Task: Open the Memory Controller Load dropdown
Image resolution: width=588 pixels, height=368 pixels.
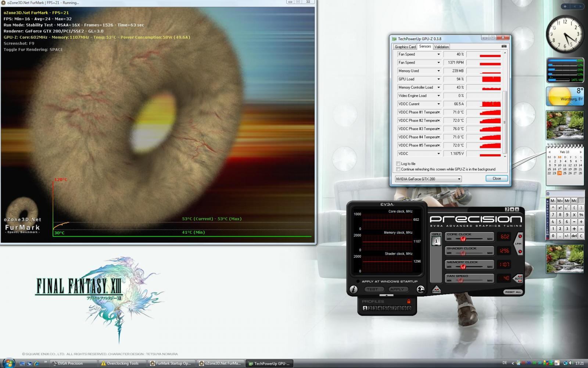Action: [438, 88]
